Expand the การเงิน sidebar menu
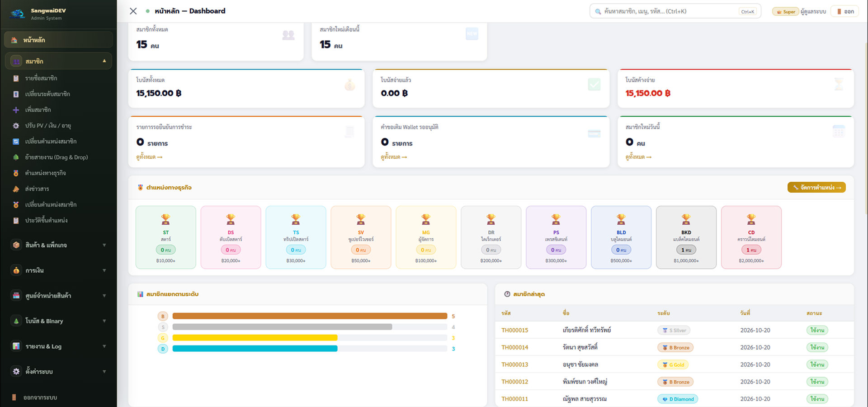 tap(58, 270)
